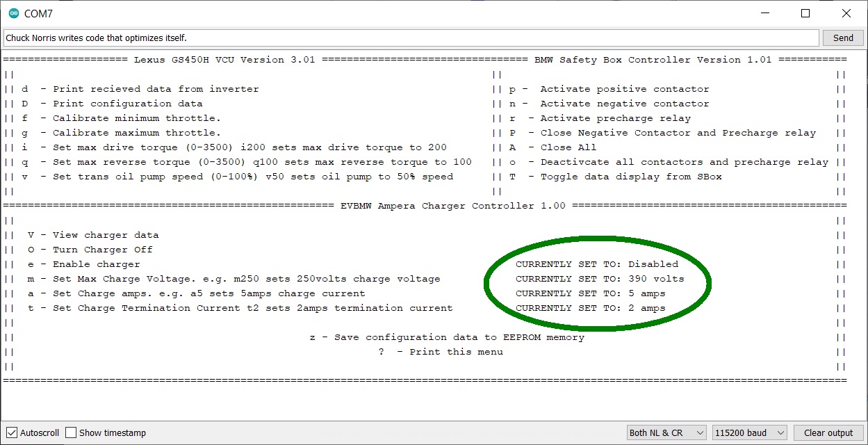Screen dimensions: 868x445
Task: Click the 'Print configuration data' line
Action: coord(112,104)
